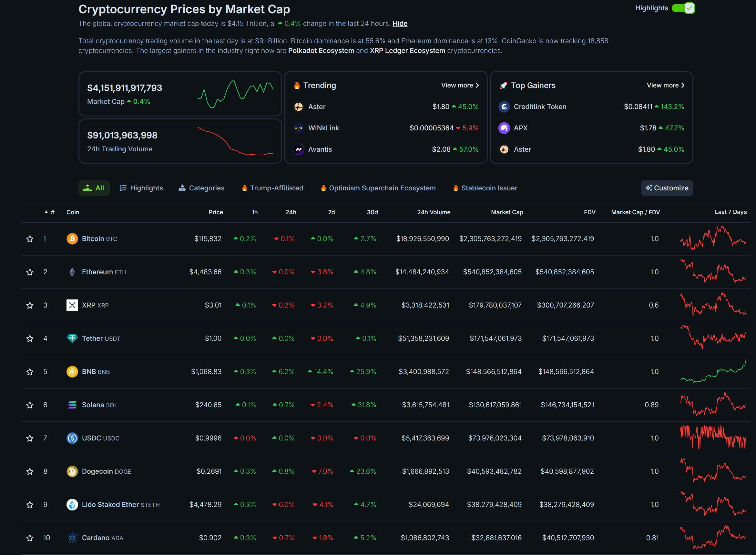Screen dimensions: 756x555
Task: Click the 24h Trading Volume card
Action: [180, 141]
